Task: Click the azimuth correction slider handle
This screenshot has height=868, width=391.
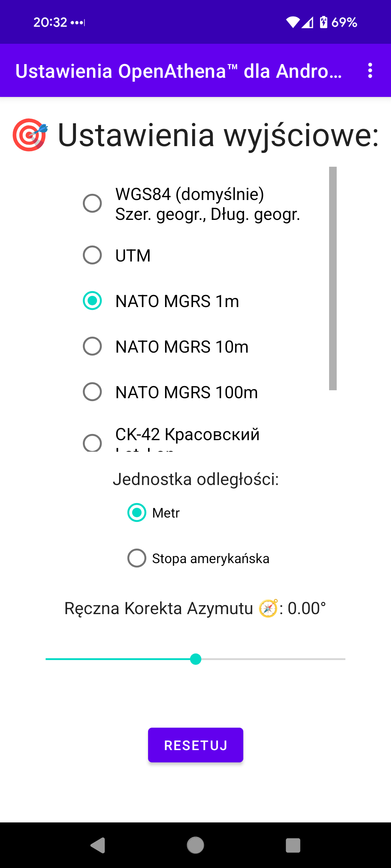Action: (x=195, y=659)
